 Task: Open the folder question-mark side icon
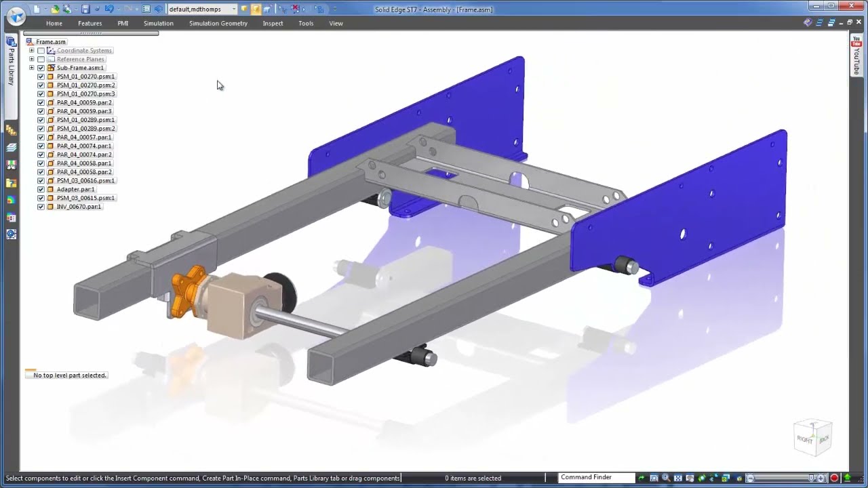click(11, 183)
